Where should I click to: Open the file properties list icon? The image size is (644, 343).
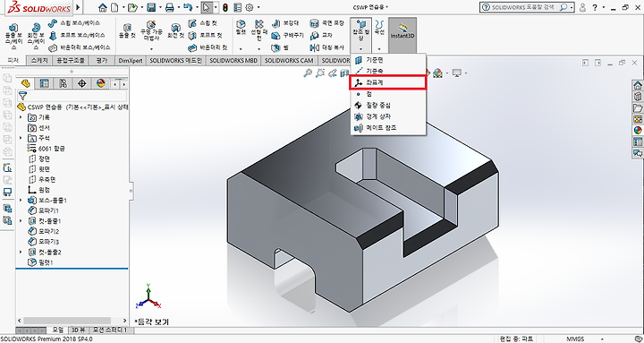click(237, 7)
